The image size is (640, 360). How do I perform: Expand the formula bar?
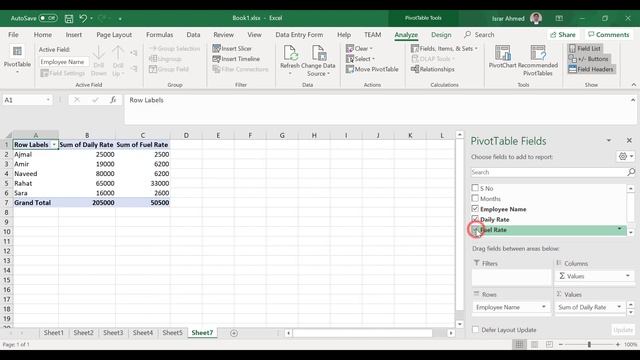point(633,100)
